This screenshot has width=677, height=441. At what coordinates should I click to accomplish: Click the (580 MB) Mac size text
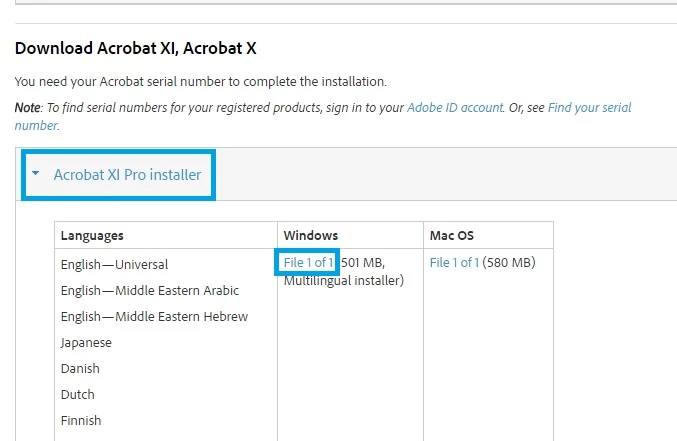click(x=509, y=262)
